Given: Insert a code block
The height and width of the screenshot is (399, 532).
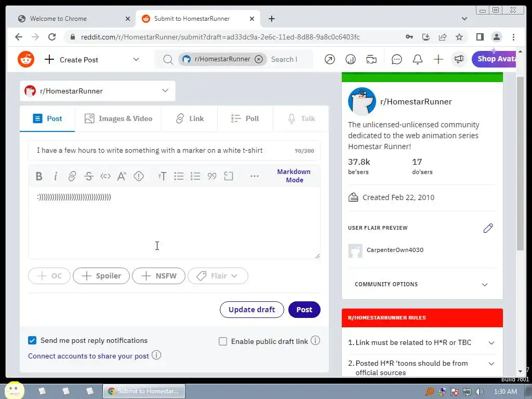Looking at the screenshot, I should (229, 176).
